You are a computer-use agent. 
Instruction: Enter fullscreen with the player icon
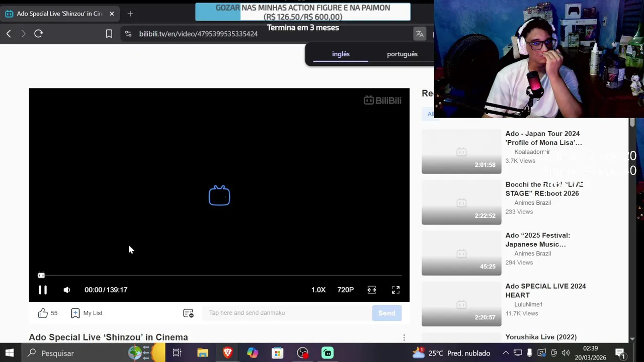(x=396, y=290)
